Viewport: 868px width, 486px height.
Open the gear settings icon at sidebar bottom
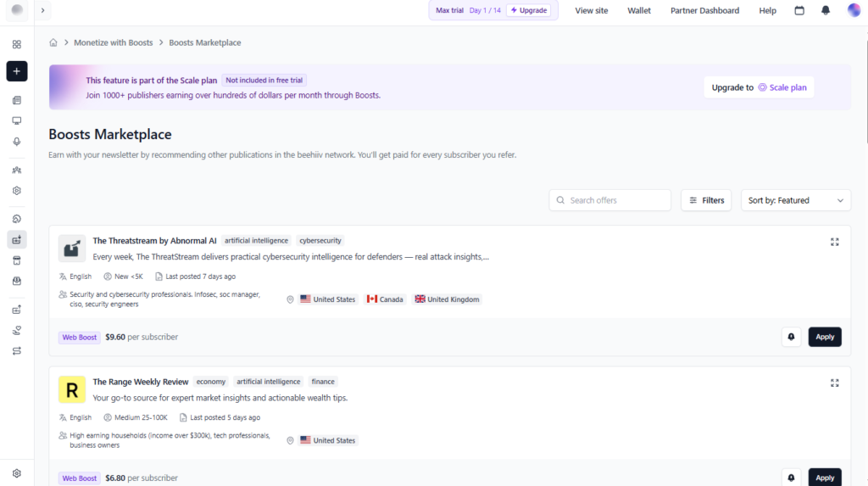[x=17, y=473]
